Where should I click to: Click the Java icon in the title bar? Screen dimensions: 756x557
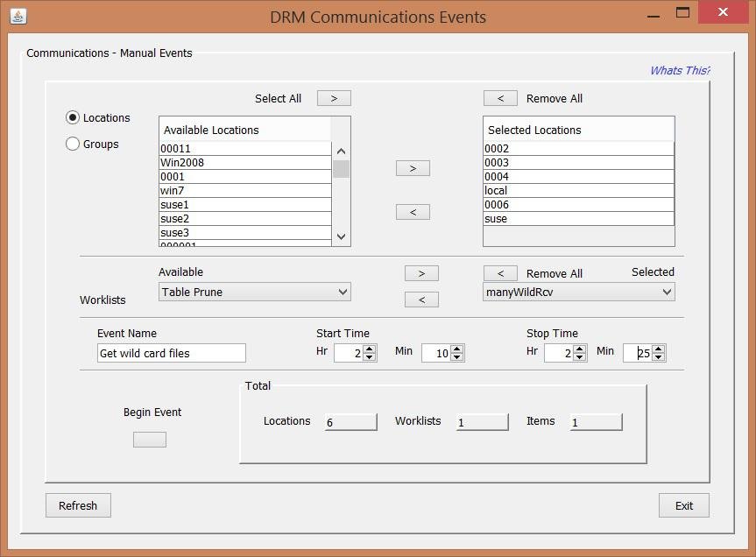18,17
